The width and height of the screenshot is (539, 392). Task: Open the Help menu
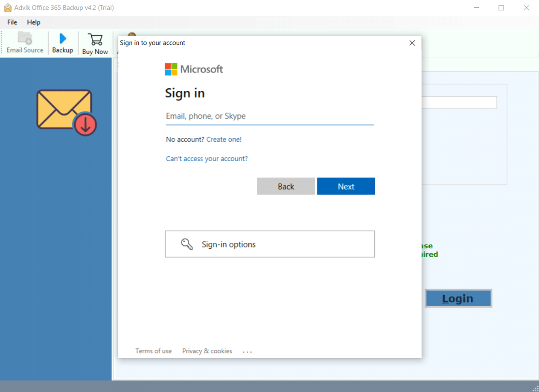34,22
